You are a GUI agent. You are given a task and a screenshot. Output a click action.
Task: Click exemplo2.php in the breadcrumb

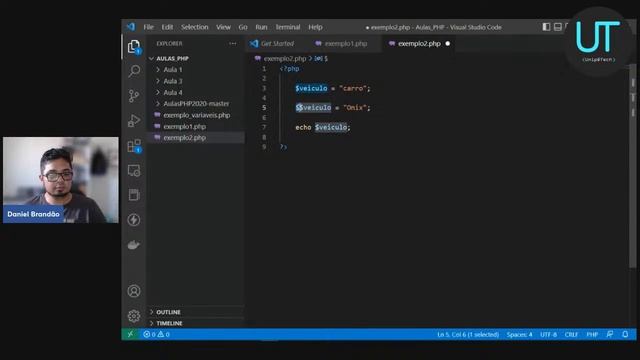pos(284,58)
